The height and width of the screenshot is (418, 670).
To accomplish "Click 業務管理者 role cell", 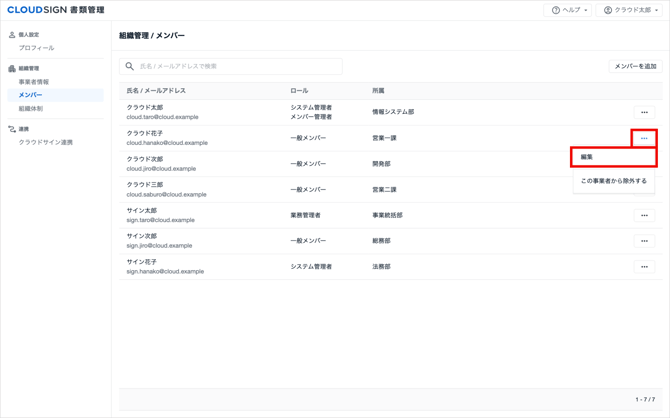I will [305, 215].
